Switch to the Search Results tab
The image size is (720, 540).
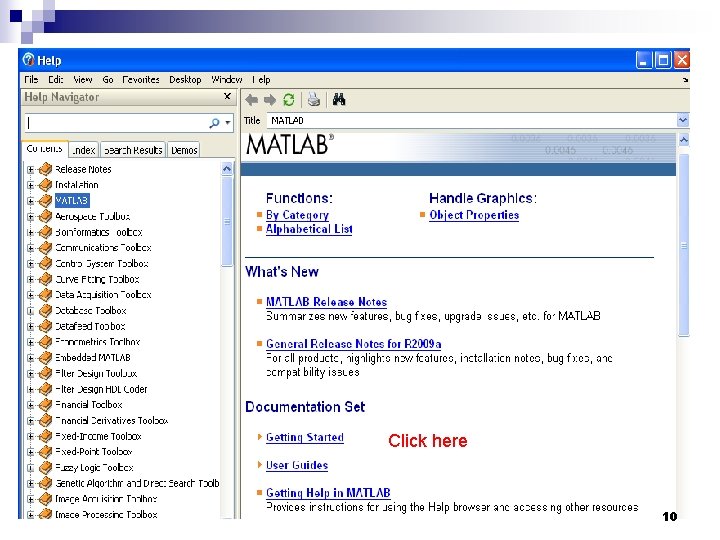(x=133, y=150)
